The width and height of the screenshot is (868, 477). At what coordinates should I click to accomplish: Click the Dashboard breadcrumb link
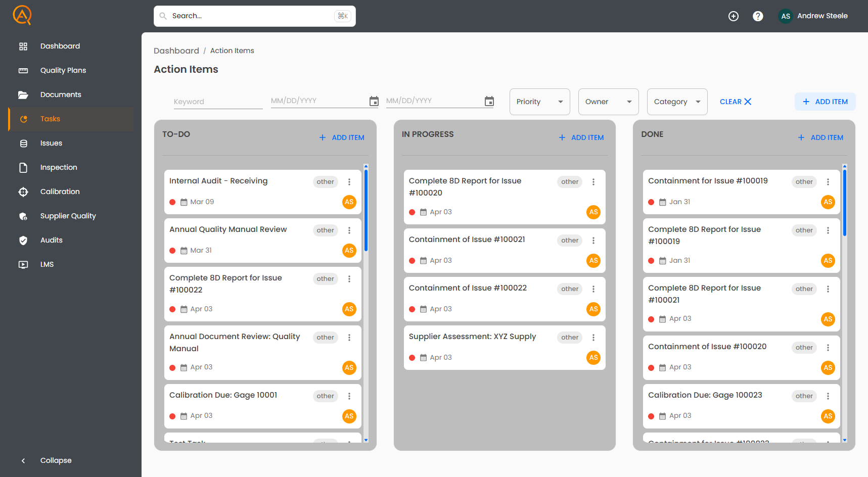[x=176, y=51]
